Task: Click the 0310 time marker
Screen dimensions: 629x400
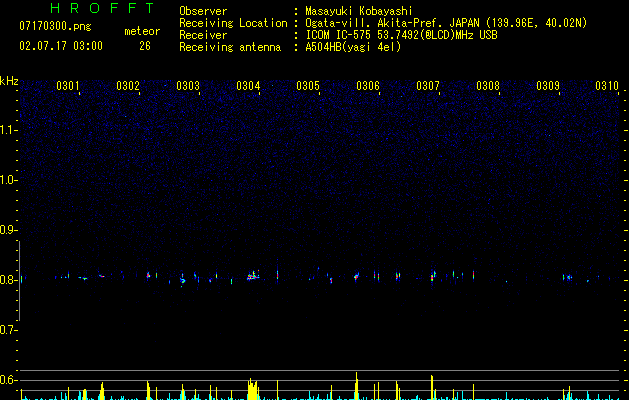Action: pos(607,86)
